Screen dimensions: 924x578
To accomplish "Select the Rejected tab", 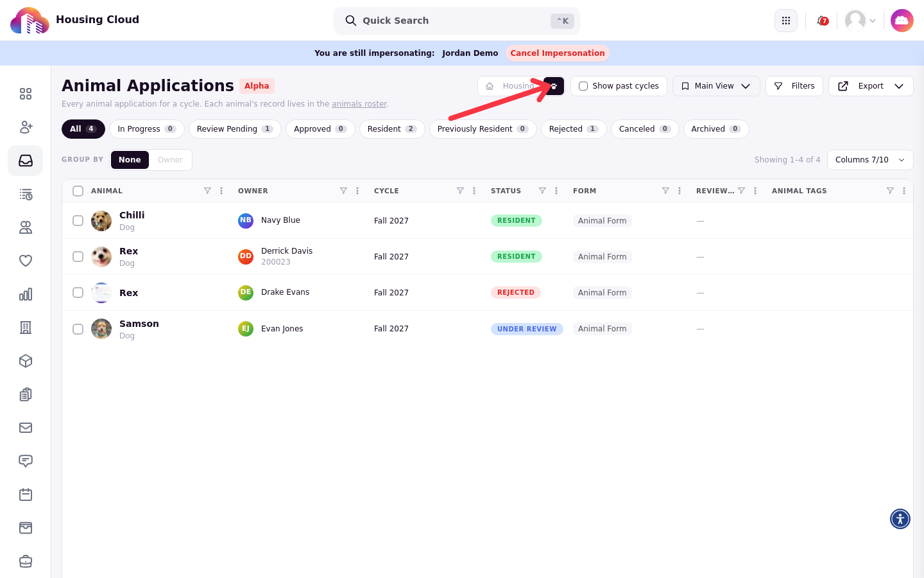I will [x=574, y=129].
